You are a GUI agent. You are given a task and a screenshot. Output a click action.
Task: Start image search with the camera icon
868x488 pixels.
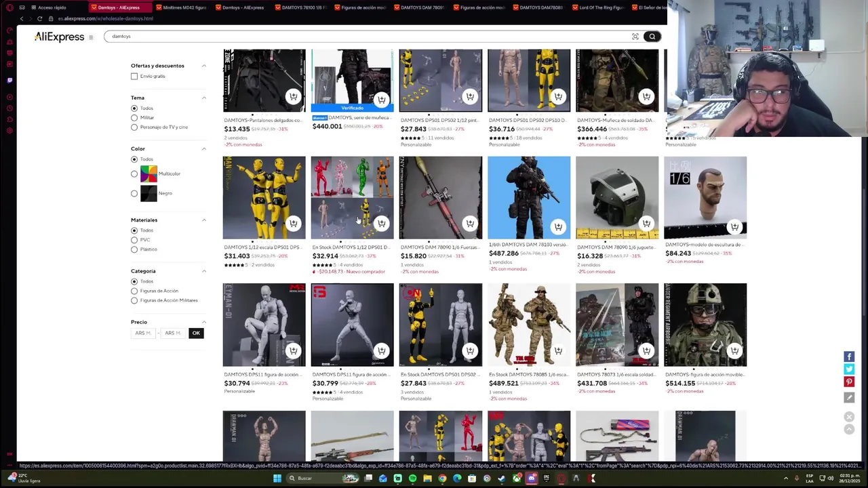(635, 37)
